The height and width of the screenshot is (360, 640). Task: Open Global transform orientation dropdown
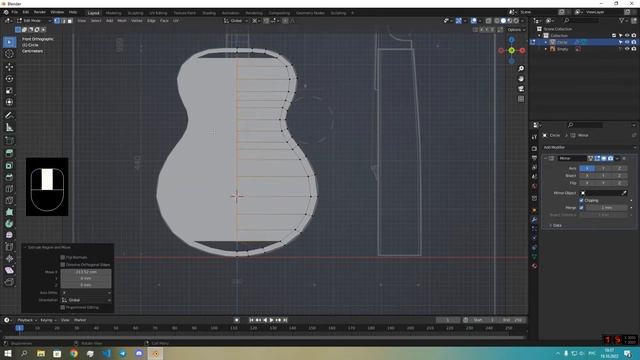tap(236, 20)
